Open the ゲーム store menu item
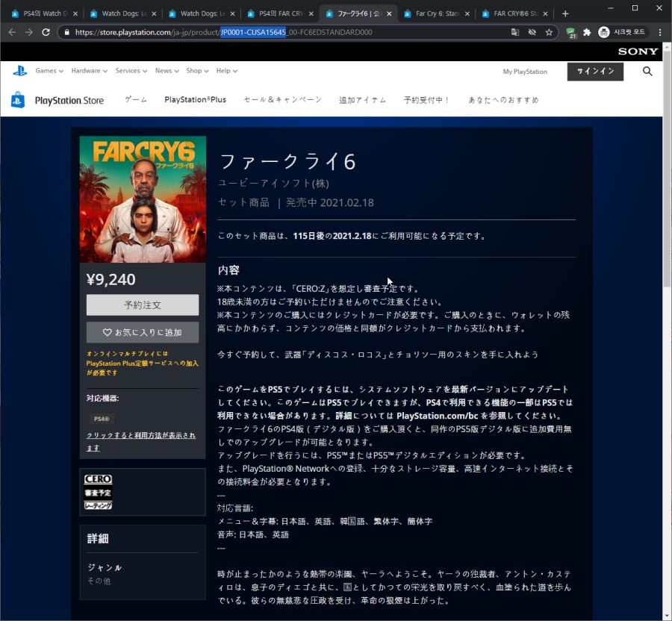This screenshot has width=672, height=621. click(x=136, y=100)
